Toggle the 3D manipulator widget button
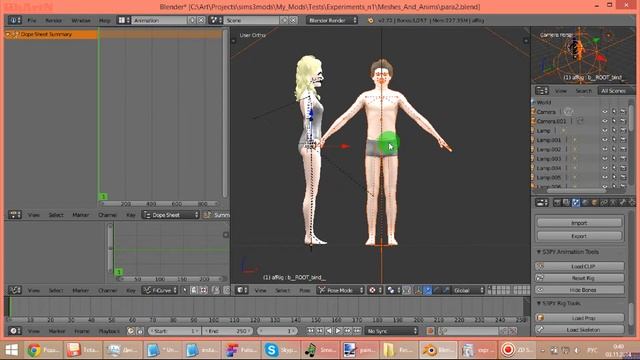This screenshot has height=360, width=640. 418,290
